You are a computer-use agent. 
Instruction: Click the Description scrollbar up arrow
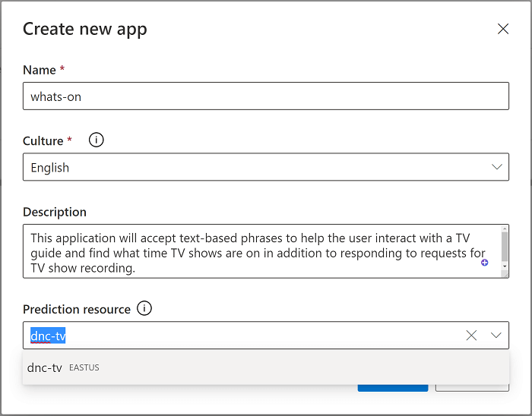coord(505,228)
